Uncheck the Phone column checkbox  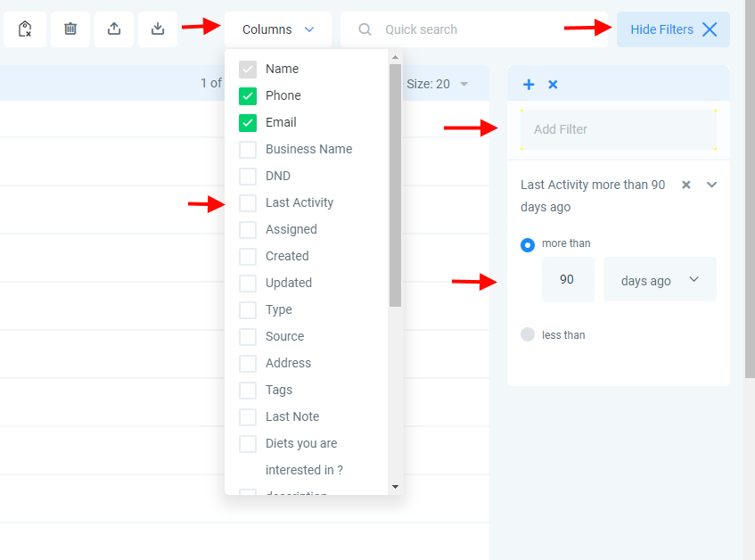[248, 95]
